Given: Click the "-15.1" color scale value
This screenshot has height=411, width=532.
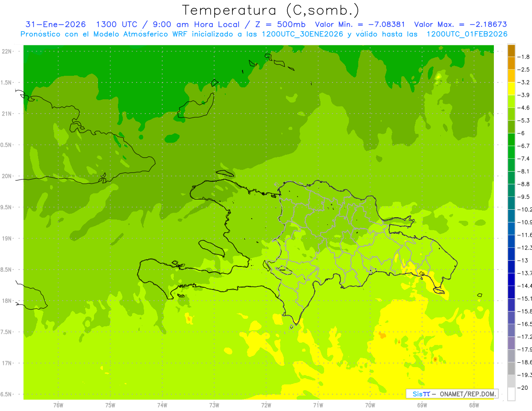Looking at the screenshot, I should click(x=524, y=299).
